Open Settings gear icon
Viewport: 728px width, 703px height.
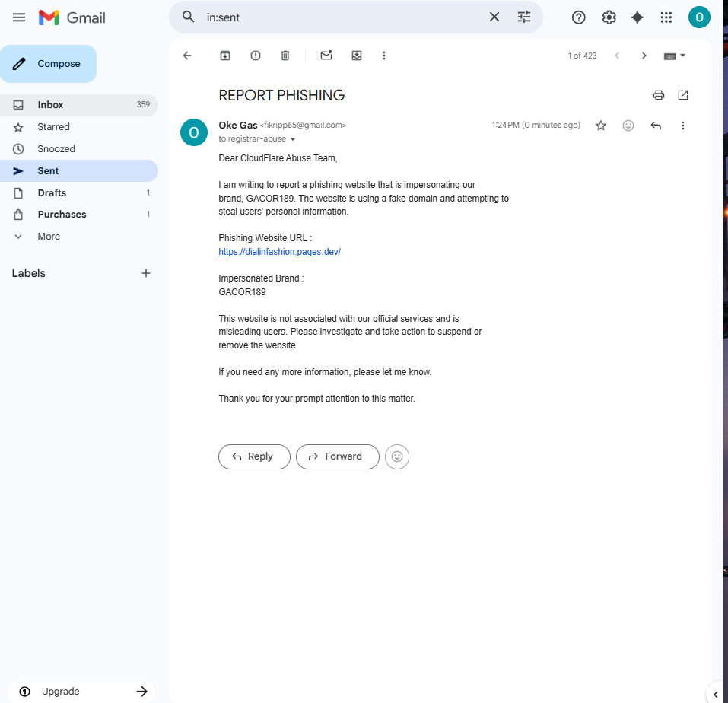(609, 17)
